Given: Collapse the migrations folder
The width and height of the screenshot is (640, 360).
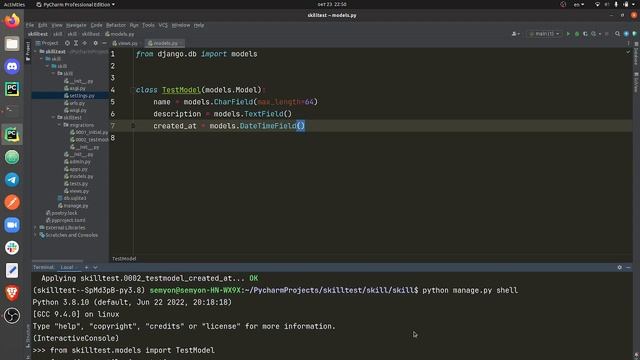Looking at the screenshot, I should coord(59,125).
